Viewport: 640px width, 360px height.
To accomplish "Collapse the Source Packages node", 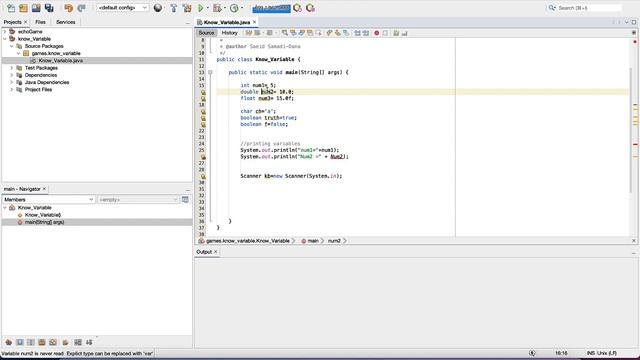I will click(x=12, y=46).
